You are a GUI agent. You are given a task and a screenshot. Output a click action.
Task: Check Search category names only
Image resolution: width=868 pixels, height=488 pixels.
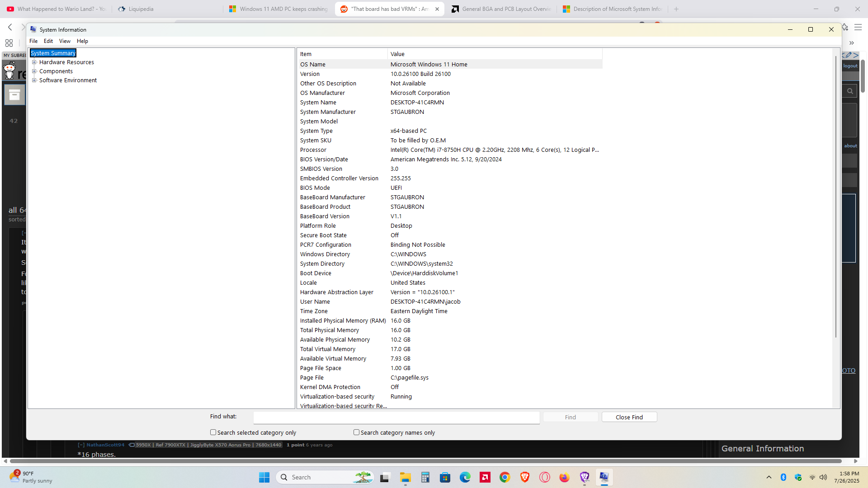(x=356, y=432)
